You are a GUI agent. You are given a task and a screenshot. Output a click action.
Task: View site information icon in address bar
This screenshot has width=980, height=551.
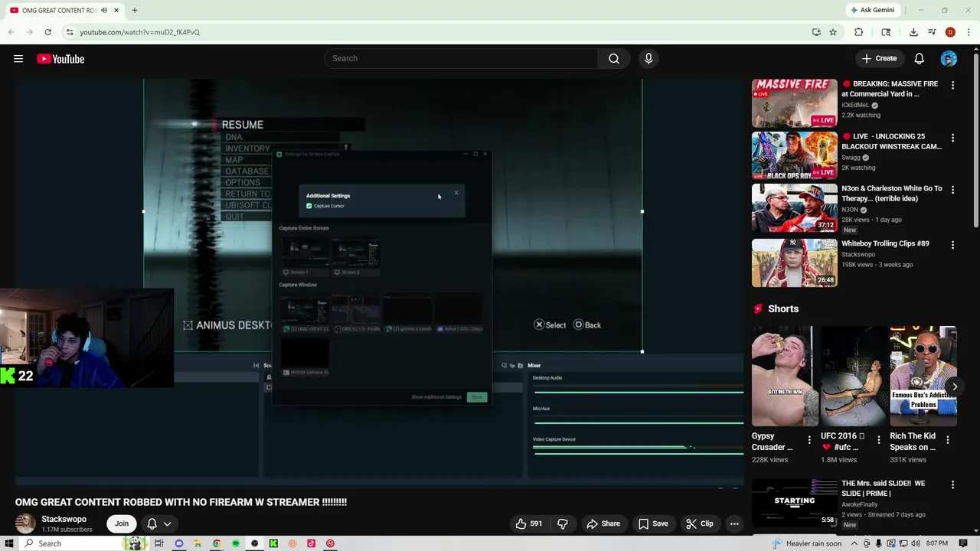pyautogui.click(x=70, y=32)
